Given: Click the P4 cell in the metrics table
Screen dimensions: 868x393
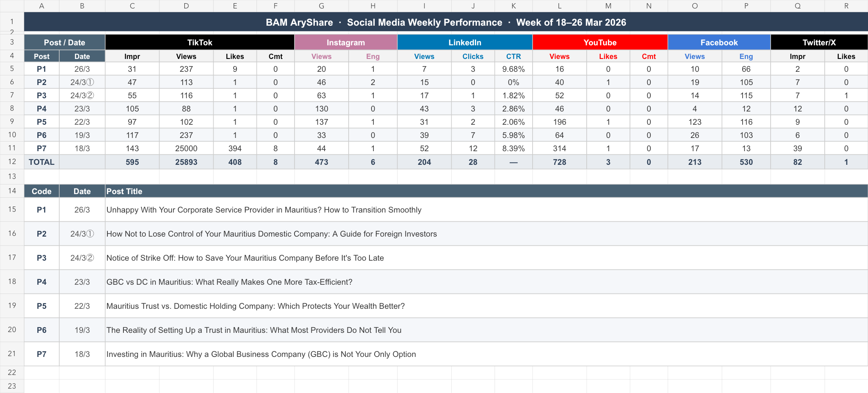Looking at the screenshot, I should coord(42,109).
